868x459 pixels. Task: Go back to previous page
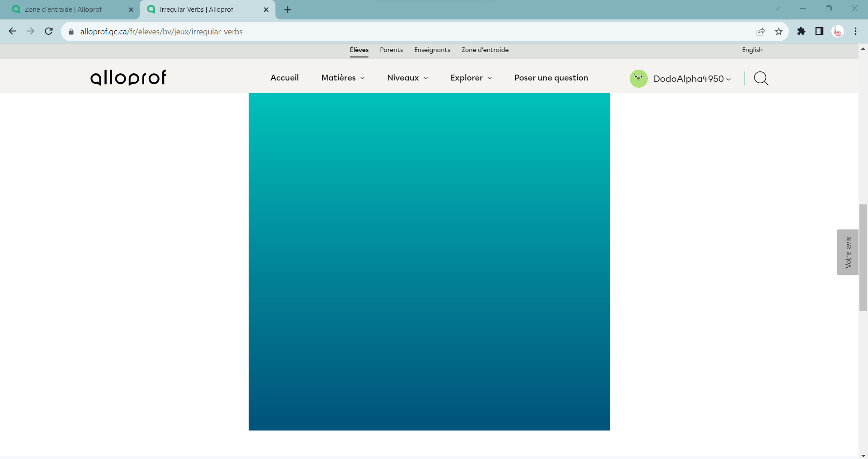13,31
